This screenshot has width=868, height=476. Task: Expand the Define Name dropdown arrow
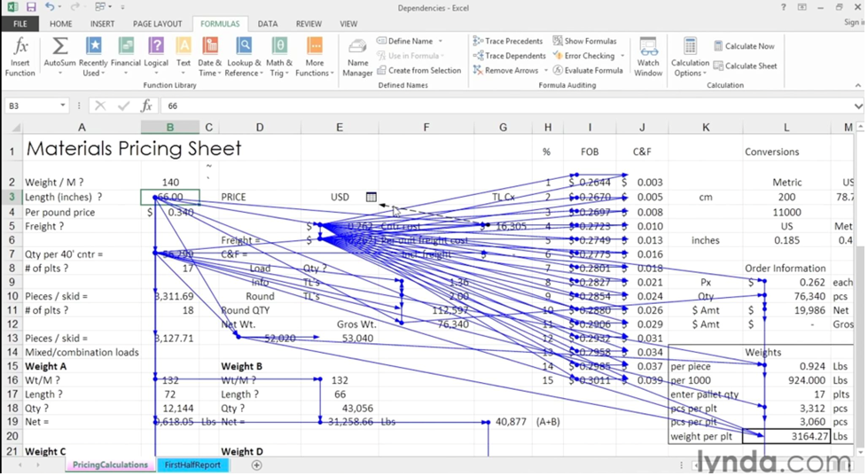tap(441, 41)
